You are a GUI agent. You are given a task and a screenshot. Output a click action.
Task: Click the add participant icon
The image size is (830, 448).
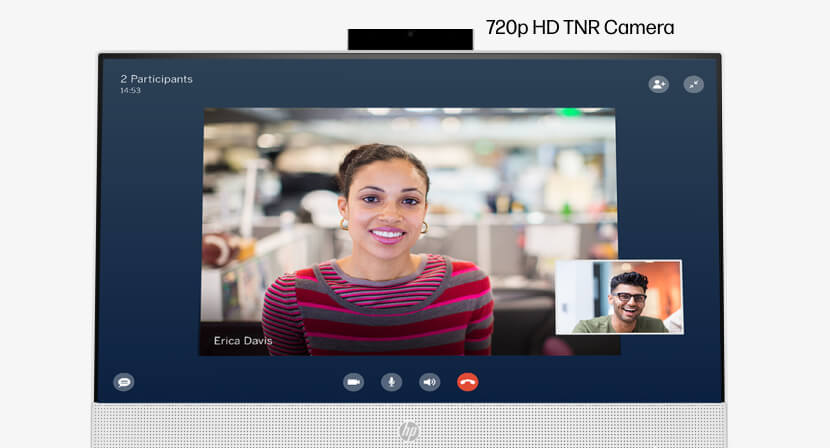pos(658,85)
